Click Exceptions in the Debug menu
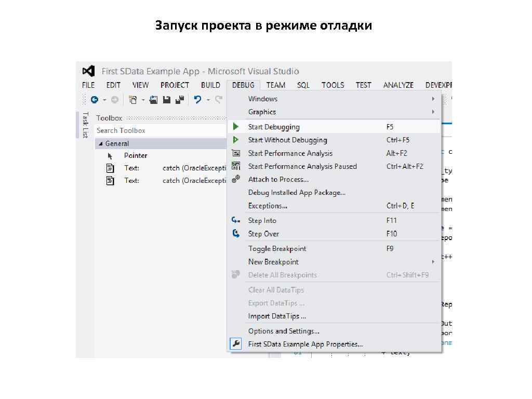This screenshot has width=532, height=399. [267, 206]
